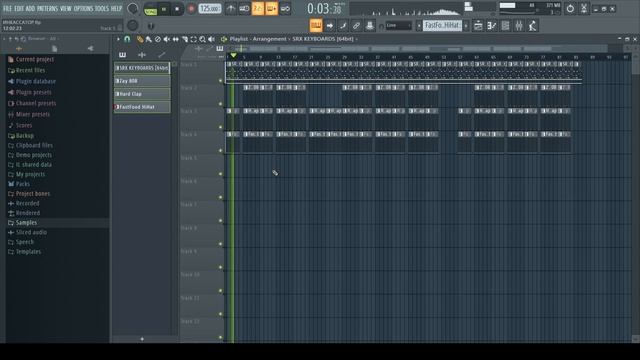The image size is (640, 360).
Task: Toggle loop recording button
Action: coord(285,9)
